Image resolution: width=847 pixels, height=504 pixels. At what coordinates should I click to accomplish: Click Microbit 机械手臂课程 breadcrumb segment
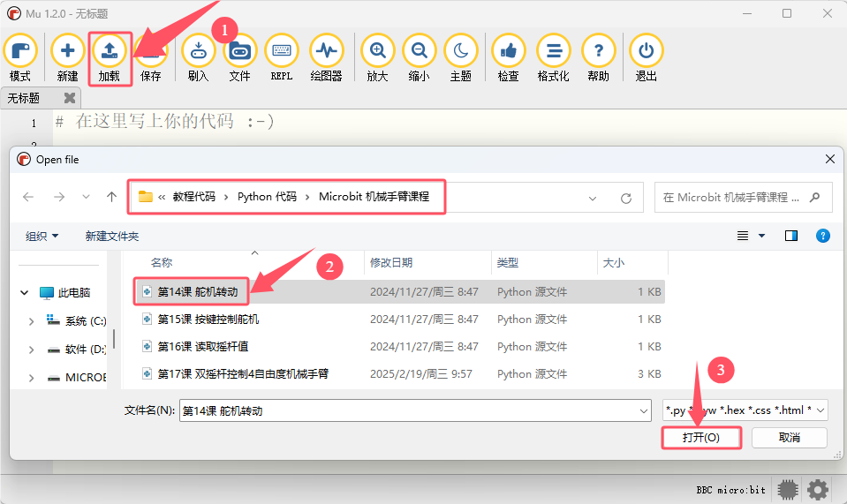(x=374, y=197)
